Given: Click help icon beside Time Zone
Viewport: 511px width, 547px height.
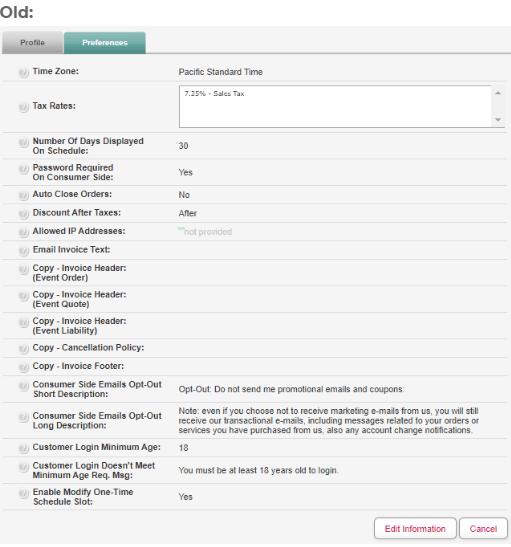Looking at the screenshot, I should pyautogui.click(x=23, y=72).
